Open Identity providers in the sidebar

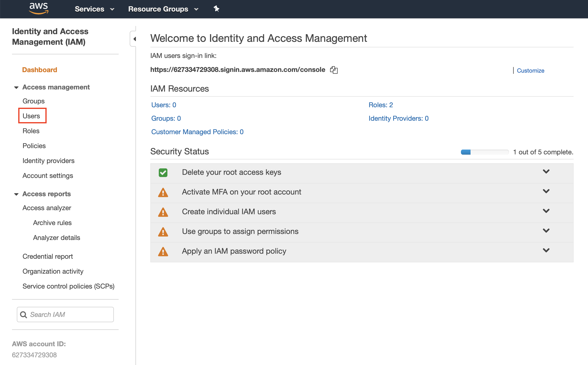point(49,161)
